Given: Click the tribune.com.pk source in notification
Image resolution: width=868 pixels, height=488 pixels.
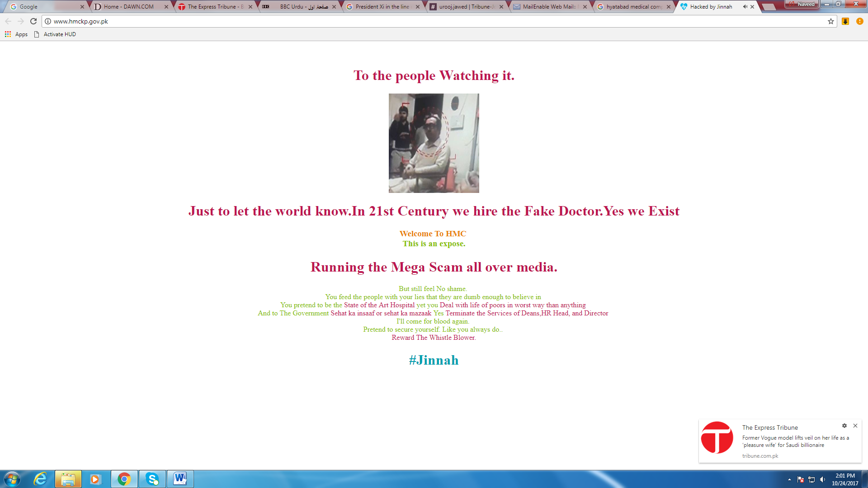Looking at the screenshot, I should [x=760, y=456].
